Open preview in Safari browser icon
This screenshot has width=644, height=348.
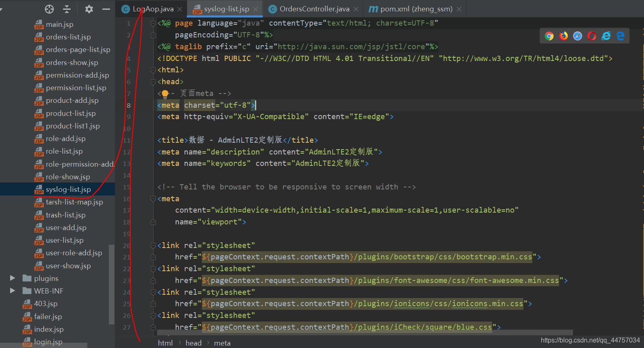point(577,36)
